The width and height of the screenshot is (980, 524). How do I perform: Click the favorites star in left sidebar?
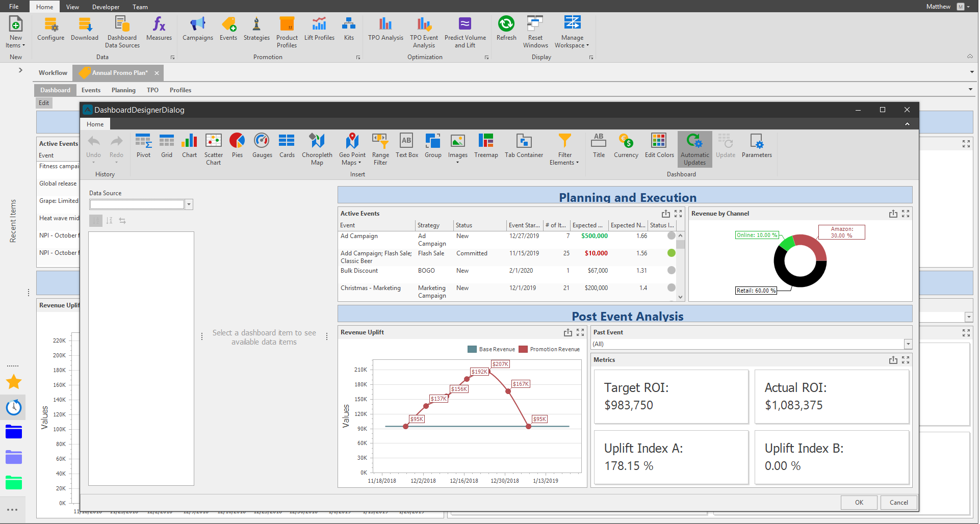click(14, 382)
